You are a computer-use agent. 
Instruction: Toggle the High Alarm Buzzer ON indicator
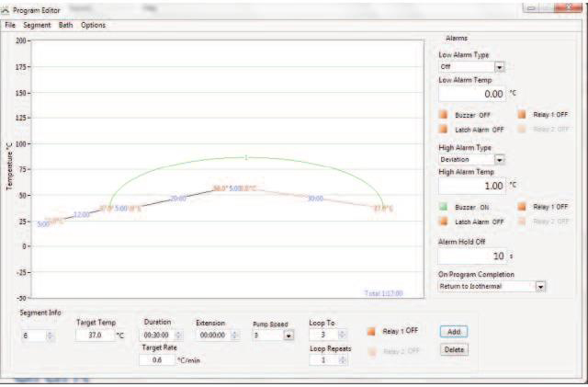pyautogui.click(x=444, y=207)
